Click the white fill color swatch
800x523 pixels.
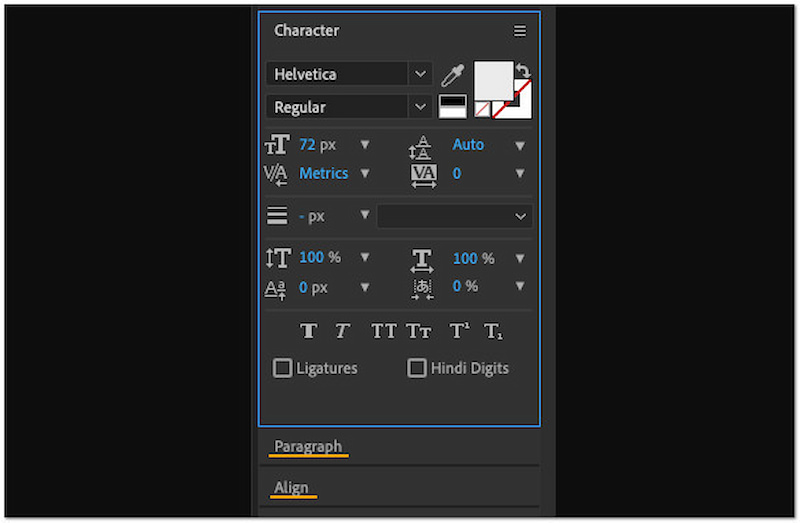[492, 80]
